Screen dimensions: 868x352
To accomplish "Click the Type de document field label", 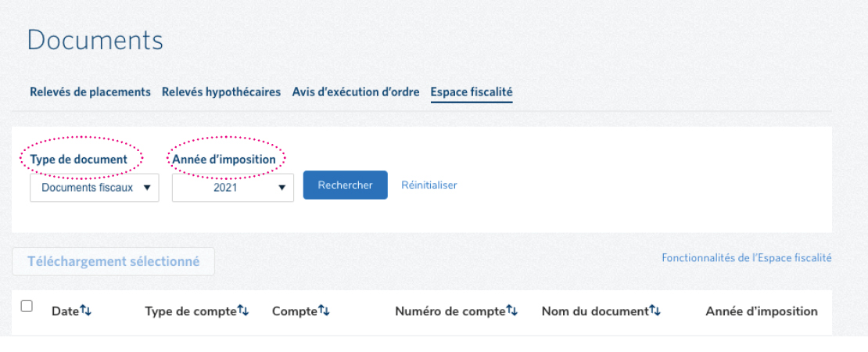I will pyautogui.click(x=78, y=160).
